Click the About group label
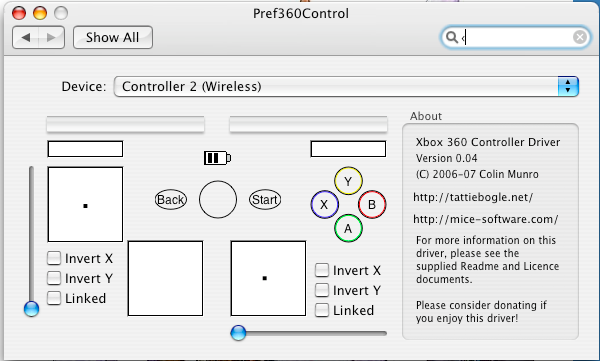 [426, 116]
